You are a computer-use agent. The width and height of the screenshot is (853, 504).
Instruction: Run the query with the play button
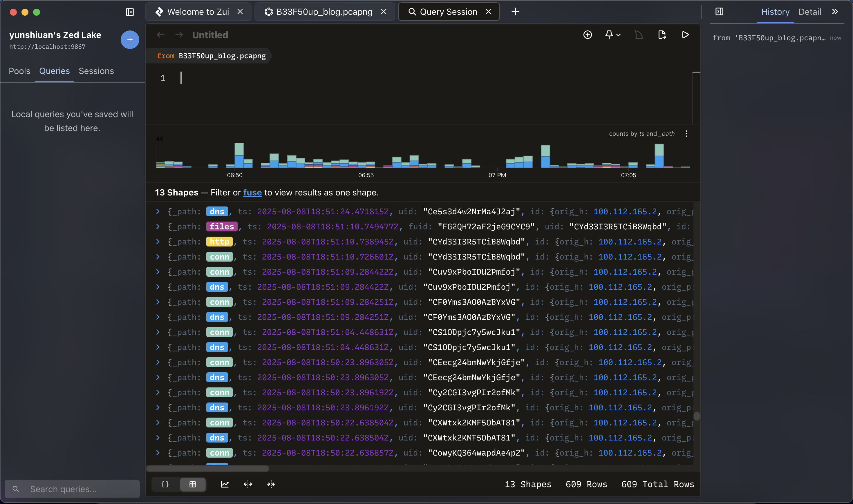685,35
